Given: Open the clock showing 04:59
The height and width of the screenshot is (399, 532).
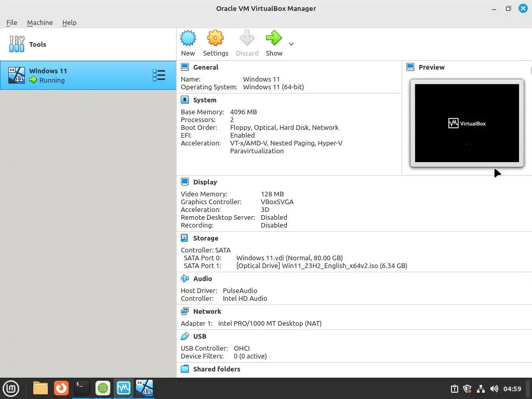Looking at the screenshot, I should [512, 389].
